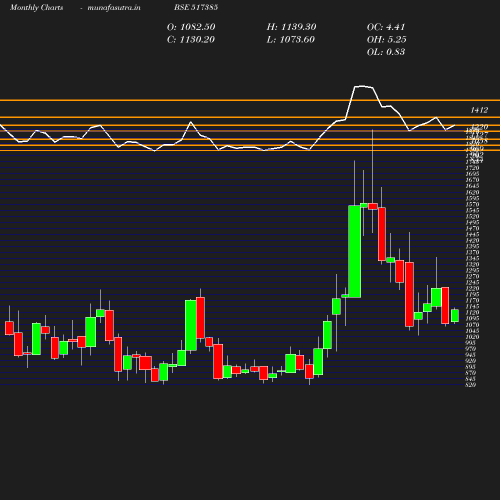Select the high value "H: 1139.30"

(x=291, y=27)
